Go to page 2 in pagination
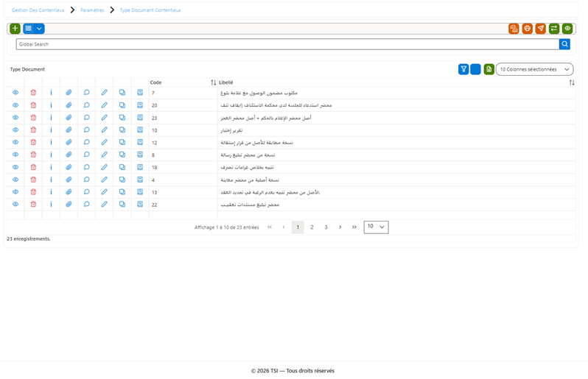 [x=312, y=227]
